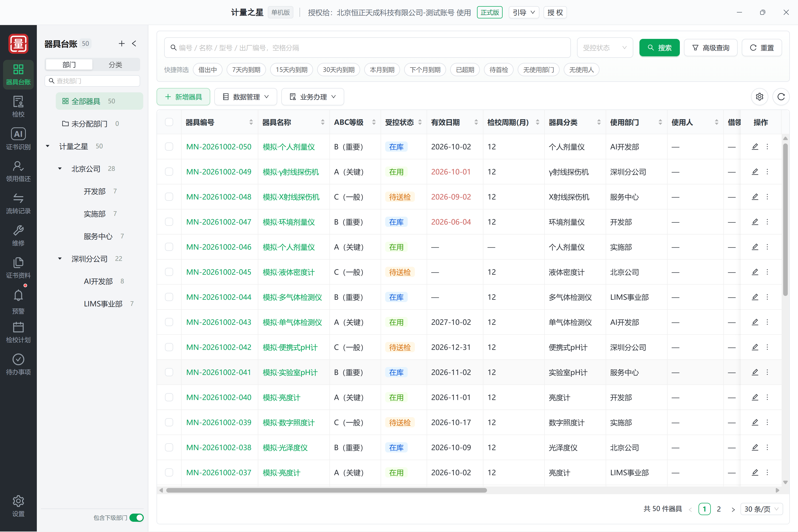
Task: Open the 检校 sidebar section
Action: 18,107
